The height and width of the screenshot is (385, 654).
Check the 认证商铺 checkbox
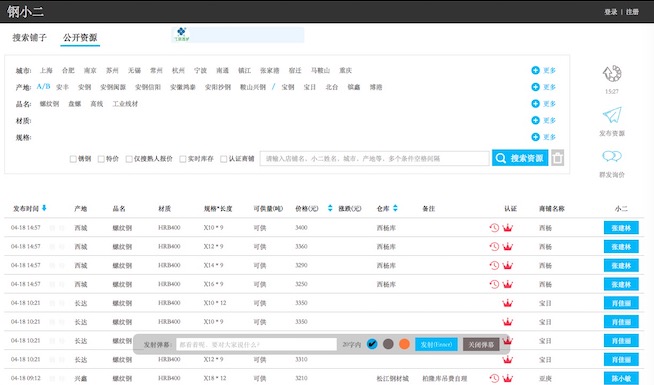point(224,159)
